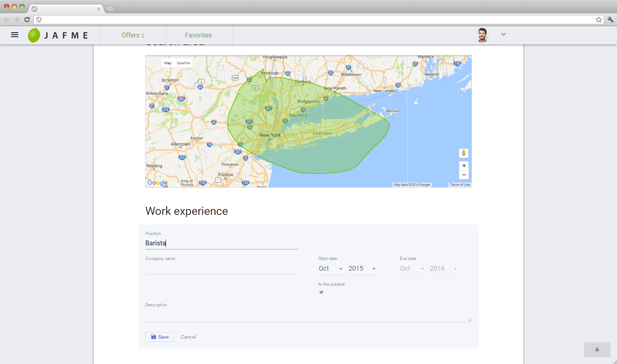Switch the map to Satellite view

183,63
